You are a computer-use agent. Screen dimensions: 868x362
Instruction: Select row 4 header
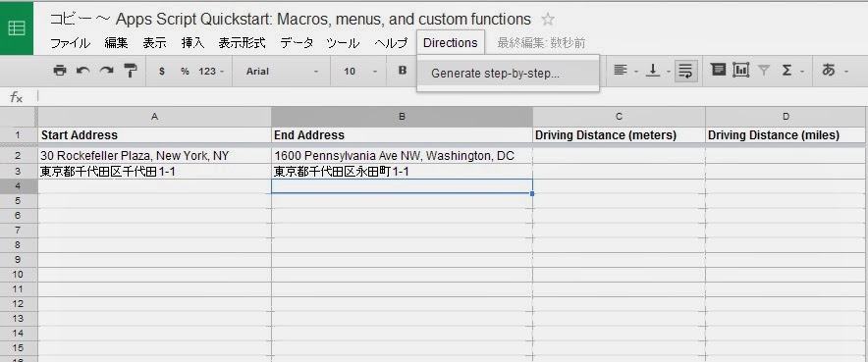coord(18,186)
